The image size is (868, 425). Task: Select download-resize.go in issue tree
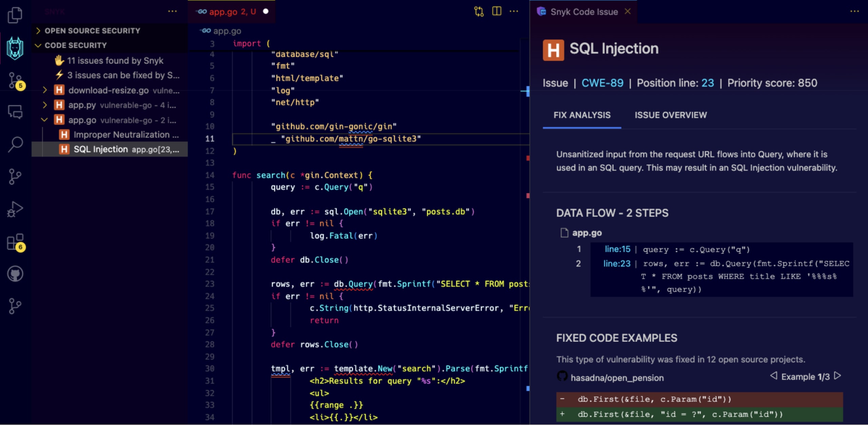110,90
